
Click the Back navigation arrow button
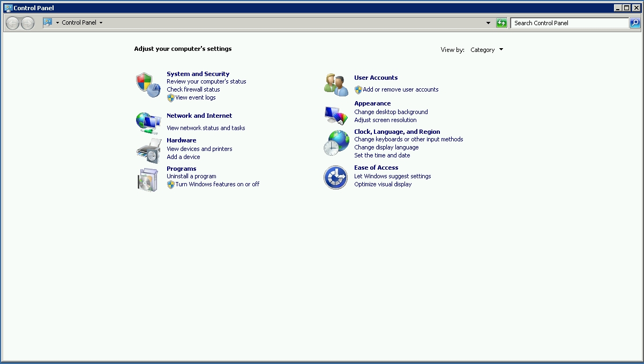pos(12,23)
